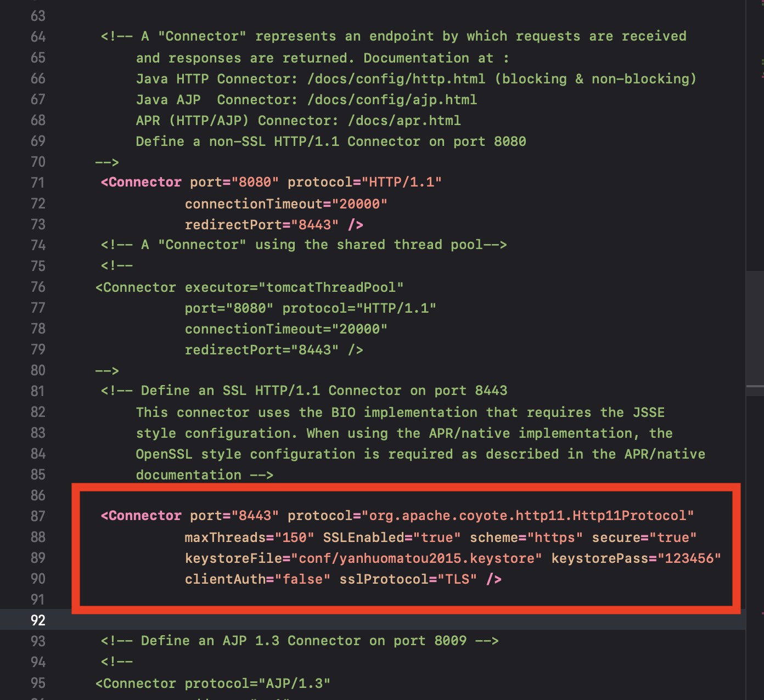Click the current line number 92

coord(38,620)
